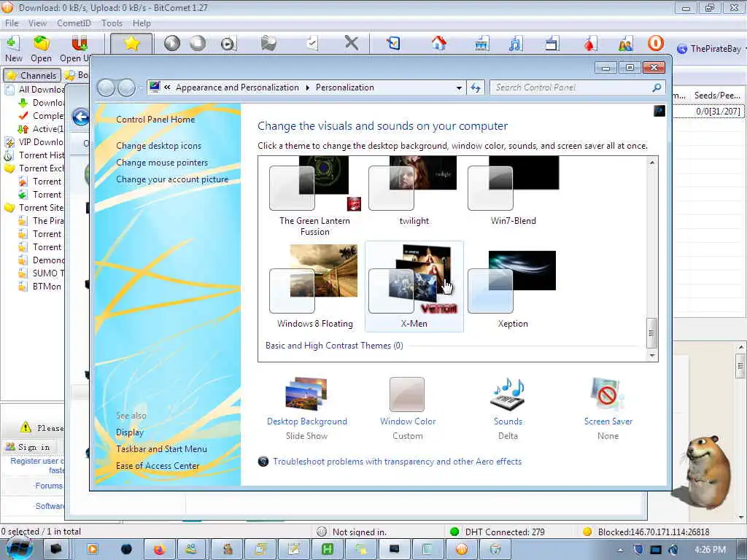This screenshot has width=747, height=560.
Task: Open Taskbar and Start Menu link
Action: coord(161,449)
